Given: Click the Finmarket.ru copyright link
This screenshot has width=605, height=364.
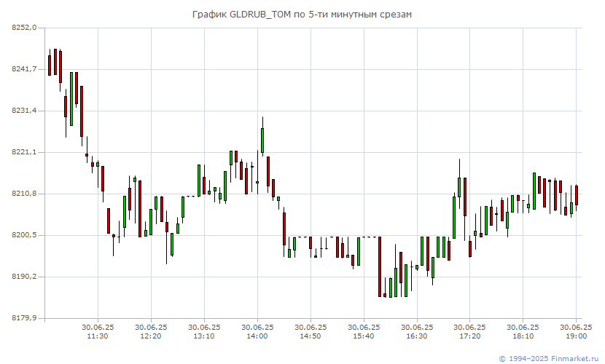Looking at the screenshot, I should 549,359.
